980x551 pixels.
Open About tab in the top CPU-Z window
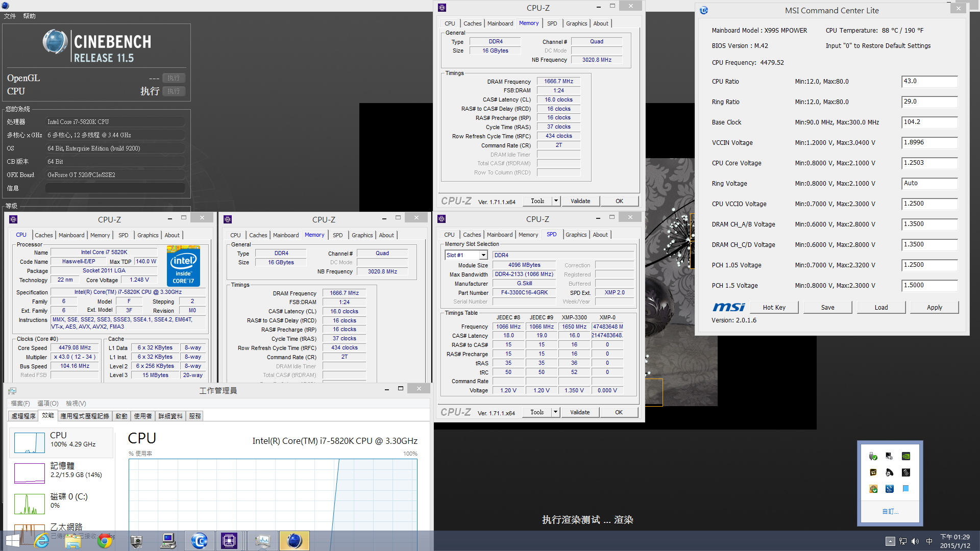click(601, 23)
